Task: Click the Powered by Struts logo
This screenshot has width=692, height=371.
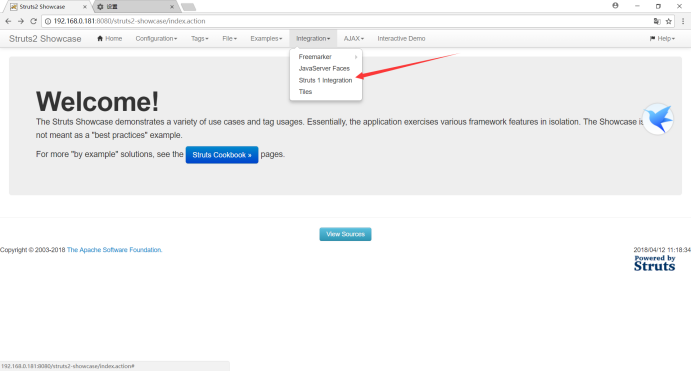Action: coord(654,263)
